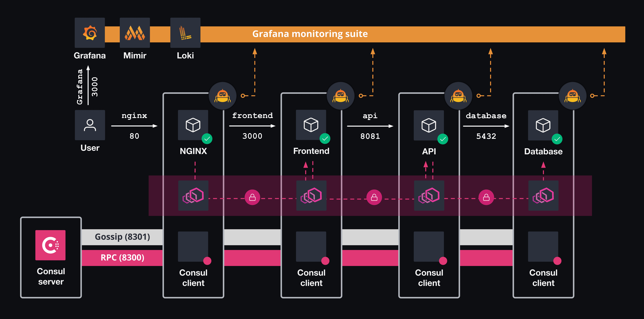Click the Frontend service name
The height and width of the screenshot is (319, 644).
(x=311, y=151)
